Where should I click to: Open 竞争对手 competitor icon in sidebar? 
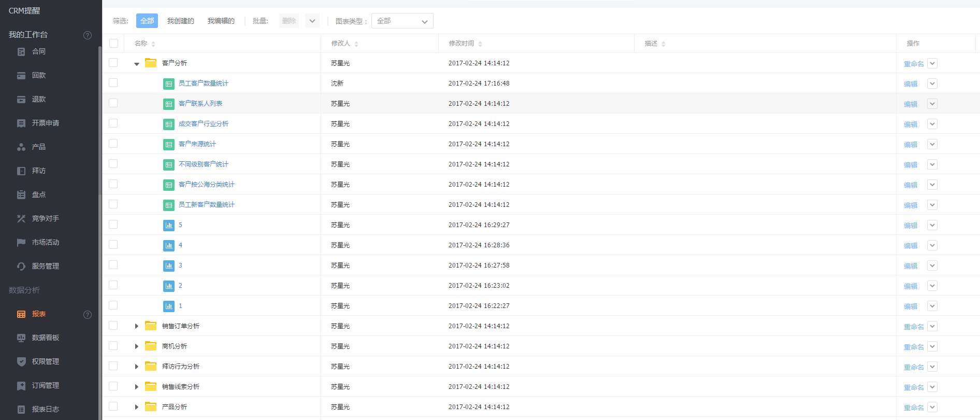pos(21,219)
